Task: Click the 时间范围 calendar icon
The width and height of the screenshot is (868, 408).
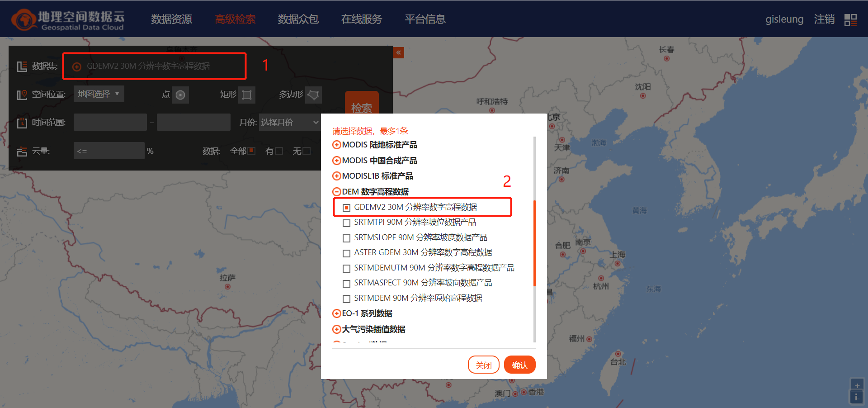Action: pyautogui.click(x=22, y=122)
